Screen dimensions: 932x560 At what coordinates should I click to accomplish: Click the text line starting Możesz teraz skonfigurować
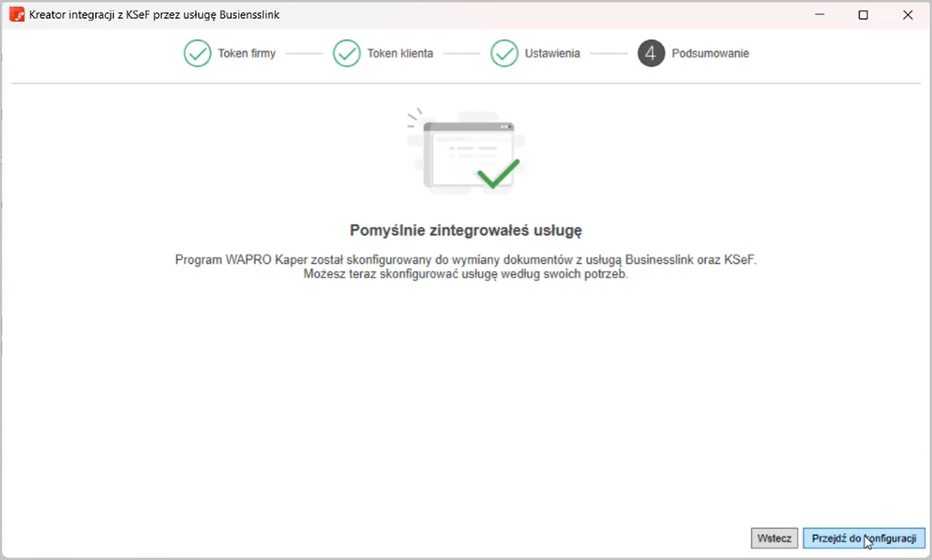click(x=466, y=274)
